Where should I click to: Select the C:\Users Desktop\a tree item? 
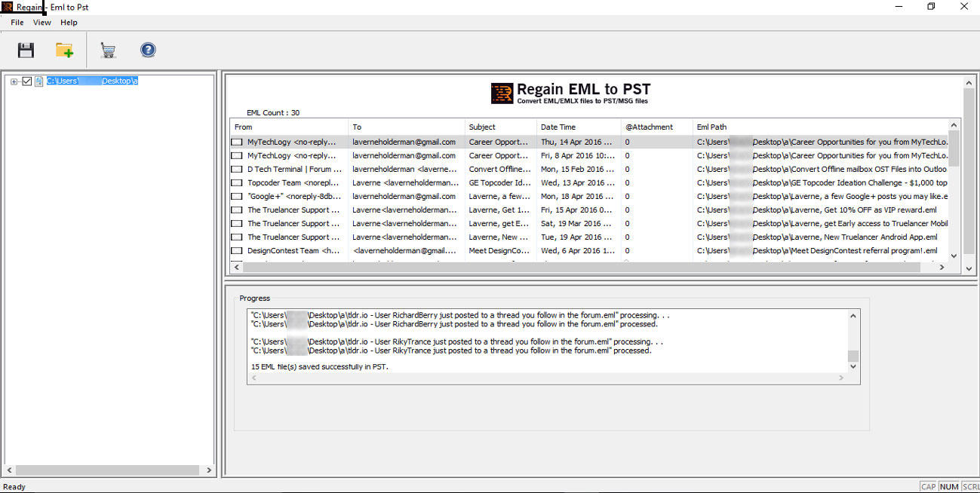coord(92,81)
